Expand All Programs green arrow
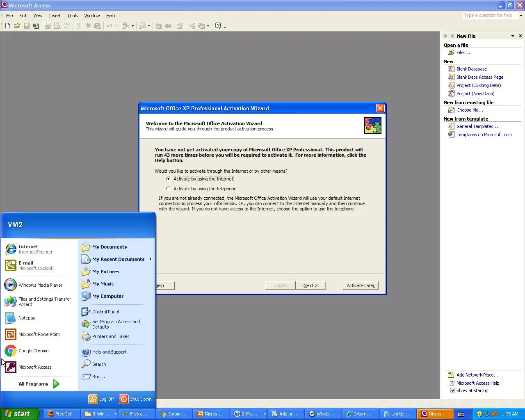The height and width of the screenshot is (420, 525). coord(56,384)
